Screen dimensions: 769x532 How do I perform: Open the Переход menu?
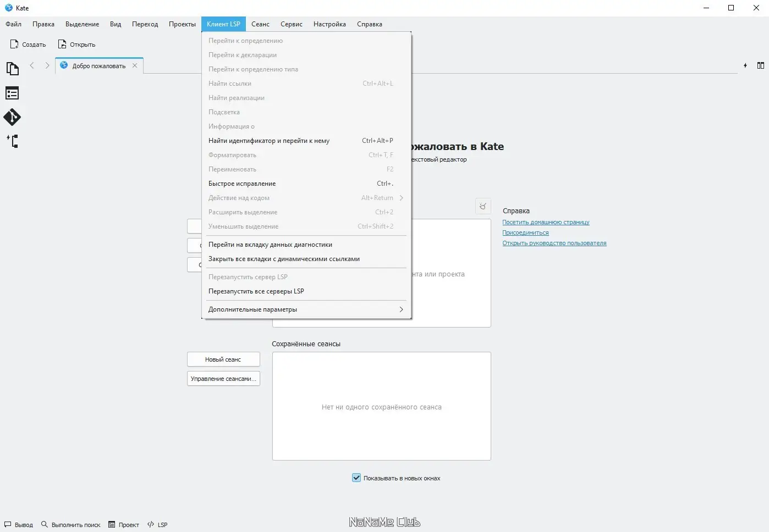145,24
